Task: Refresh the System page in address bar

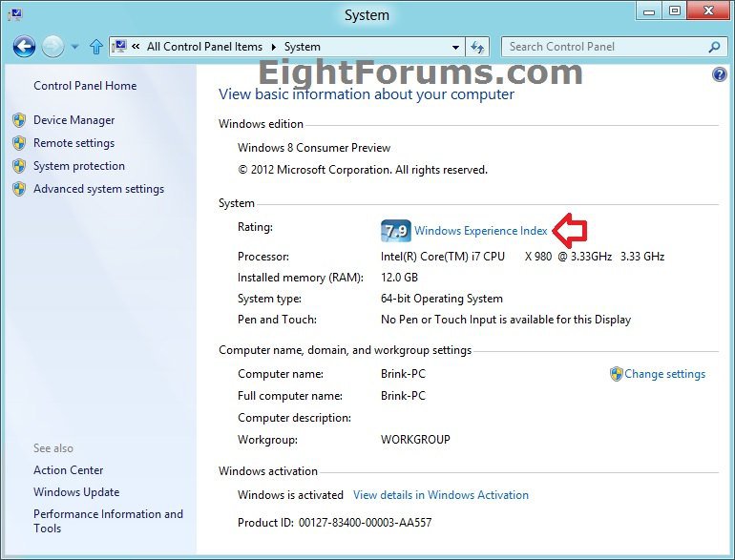Action: coord(478,47)
